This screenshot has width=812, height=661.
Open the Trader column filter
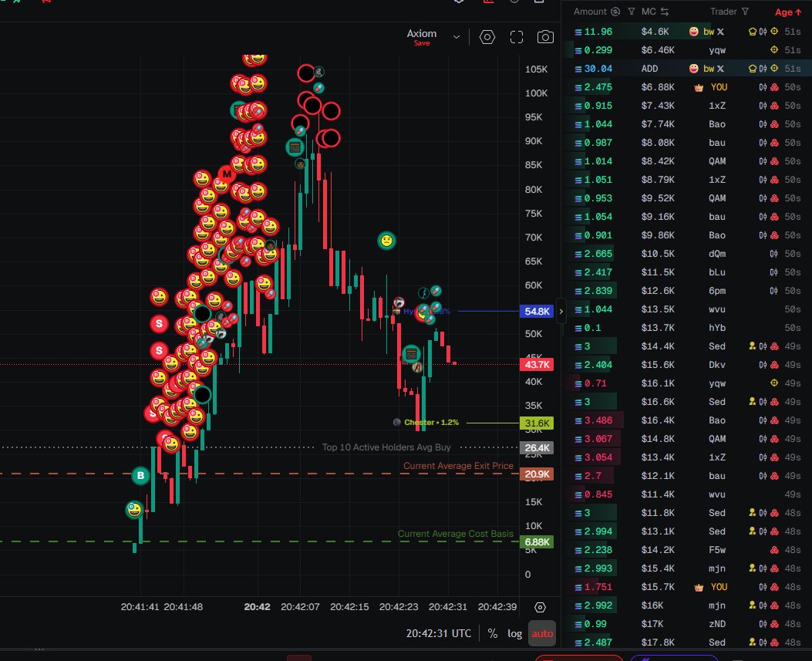(x=745, y=12)
